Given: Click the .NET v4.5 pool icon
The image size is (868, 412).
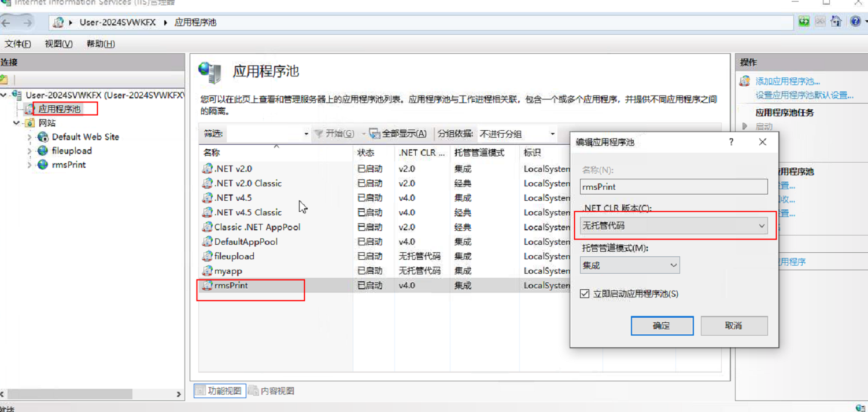Looking at the screenshot, I should pyautogui.click(x=208, y=198).
